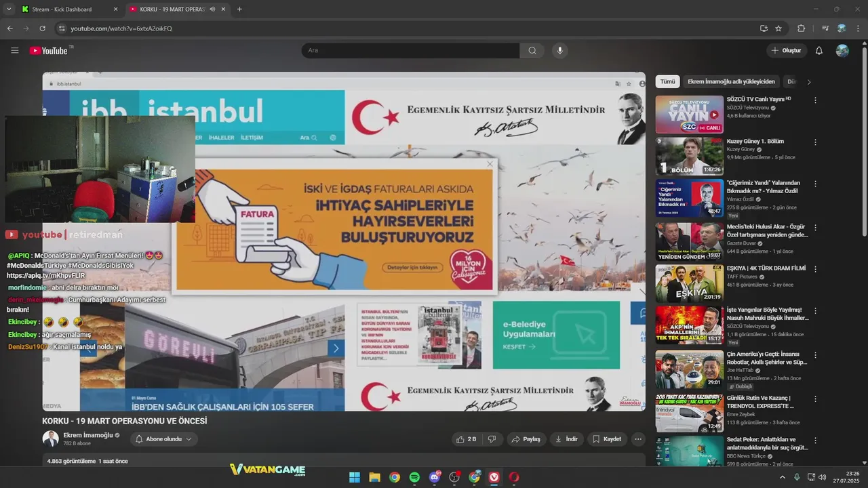Click the YouTube logo to go home
The image size is (868, 488).
click(x=48, y=51)
